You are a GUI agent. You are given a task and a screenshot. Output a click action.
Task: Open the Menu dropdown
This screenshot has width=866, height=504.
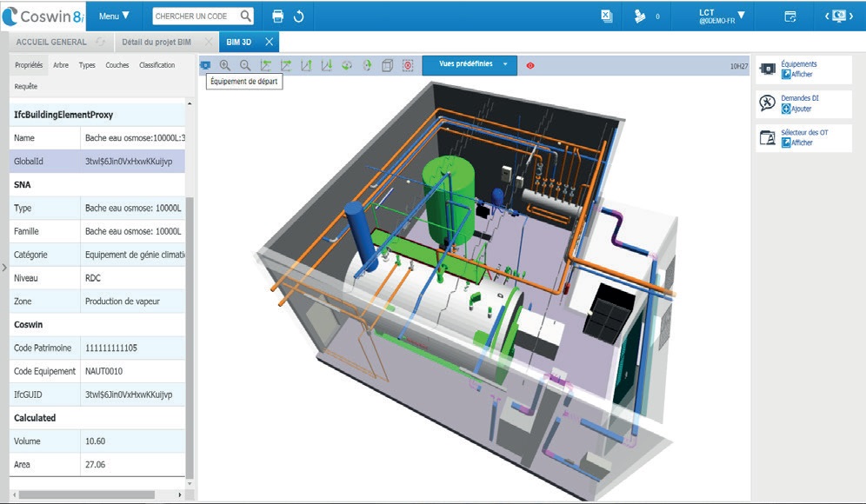pyautogui.click(x=112, y=15)
